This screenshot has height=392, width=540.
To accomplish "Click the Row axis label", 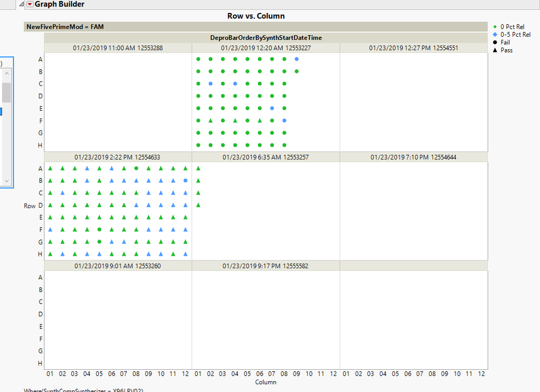I will pyautogui.click(x=29, y=205).
